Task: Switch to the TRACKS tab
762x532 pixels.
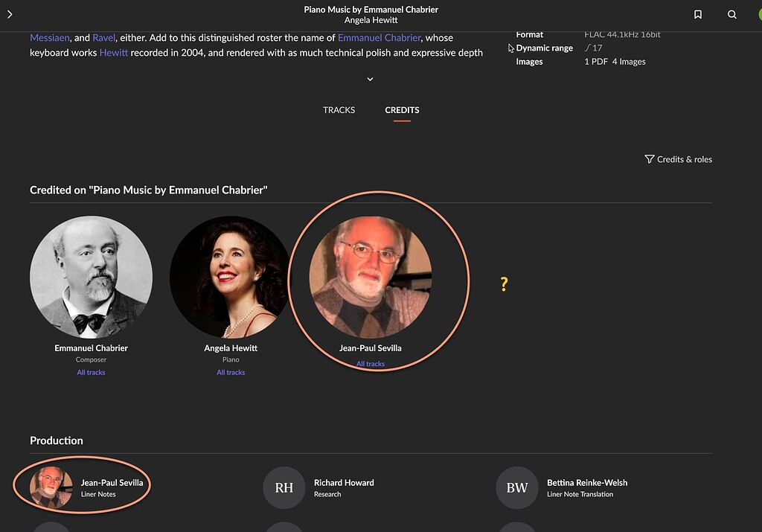Action: 339,109
